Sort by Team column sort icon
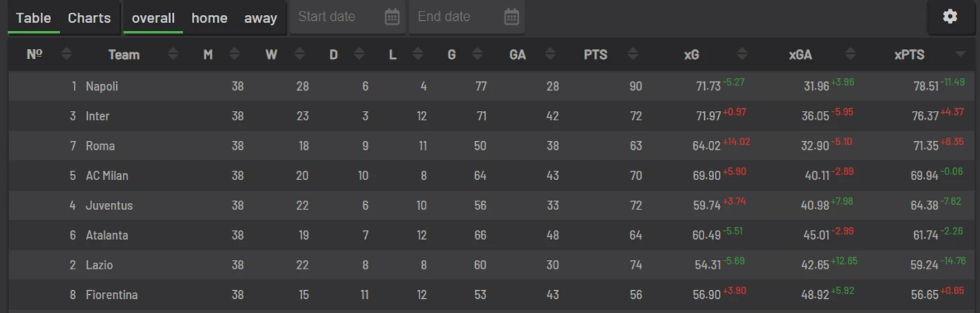Viewport: 980px width, 313px height. 173,54
